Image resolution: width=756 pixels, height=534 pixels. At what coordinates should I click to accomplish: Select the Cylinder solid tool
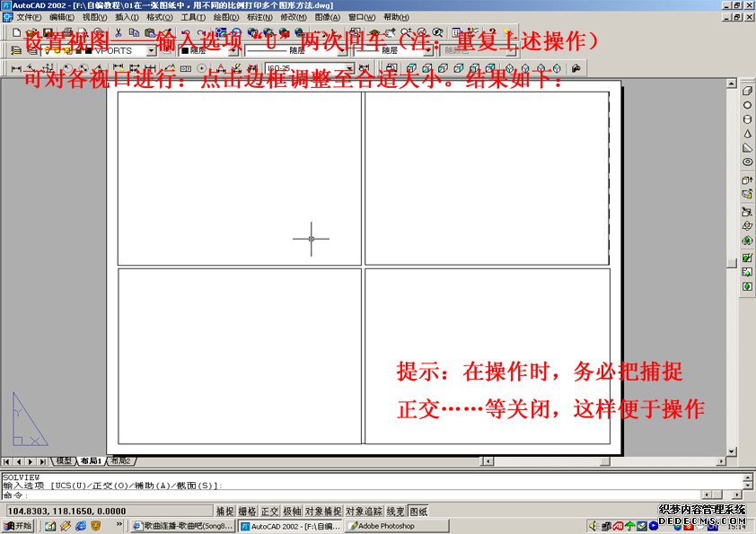click(x=747, y=119)
